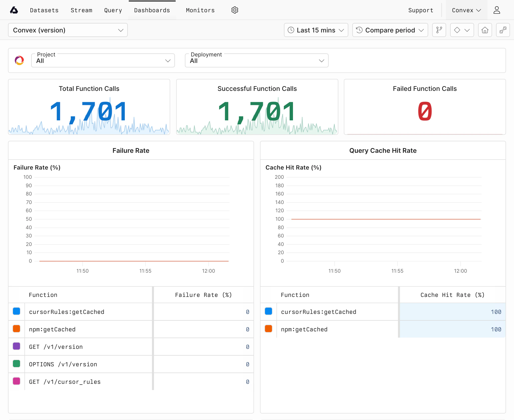Switch to the Monitors tab
The width and height of the screenshot is (514, 420).
point(200,10)
